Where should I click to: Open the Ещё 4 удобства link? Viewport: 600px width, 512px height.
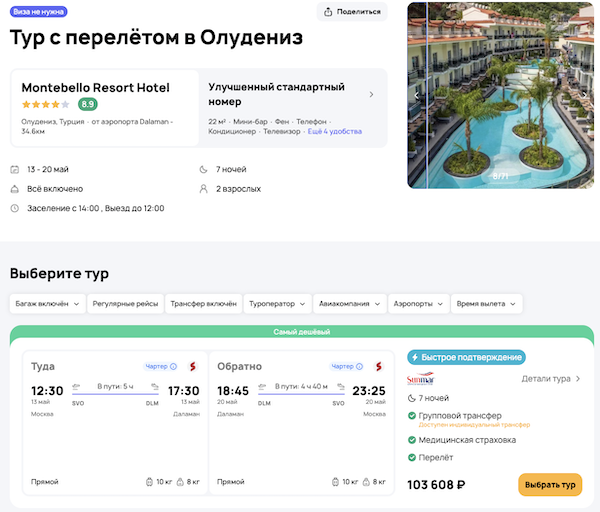click(x=335, y=131)
